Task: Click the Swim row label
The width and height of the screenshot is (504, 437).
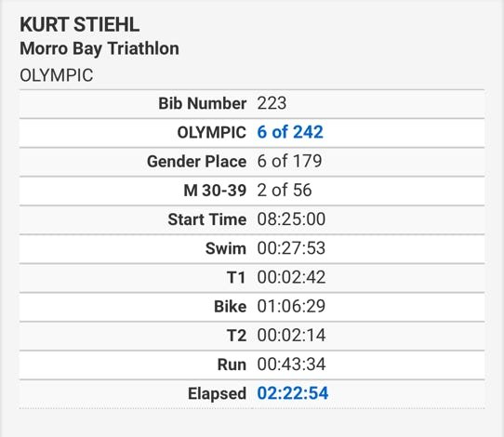Action: coord(226,248)
